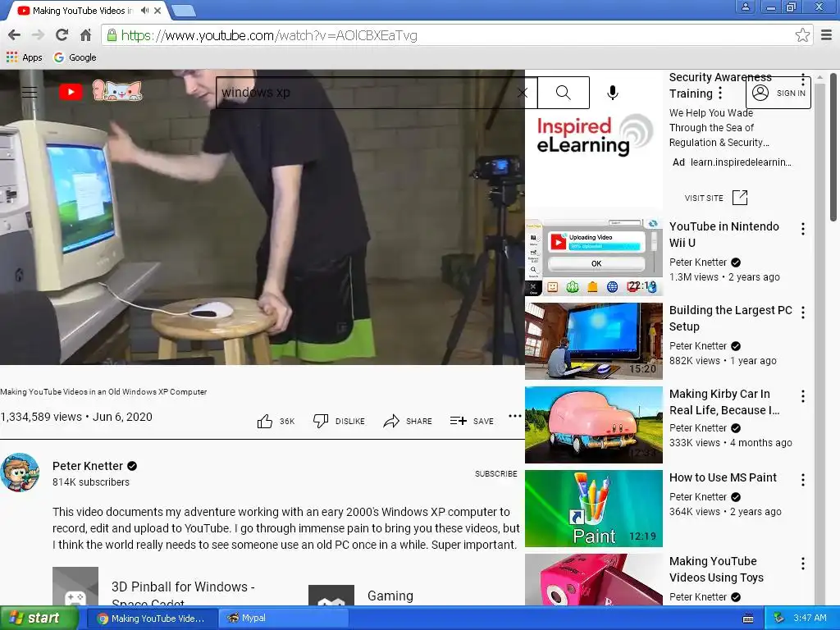Open the YouTube in Nintendo Wii U thumbnail

coord(594,257)
